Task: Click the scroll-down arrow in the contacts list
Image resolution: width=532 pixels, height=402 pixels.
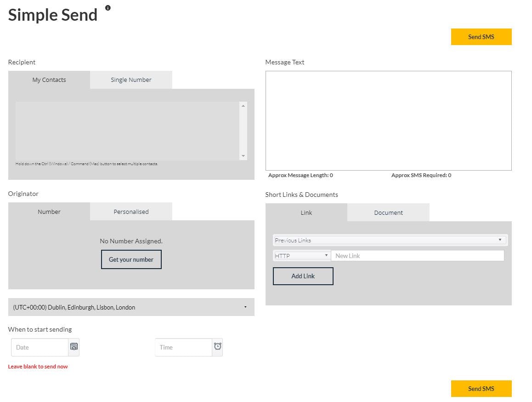Action: tap(243, 156)
